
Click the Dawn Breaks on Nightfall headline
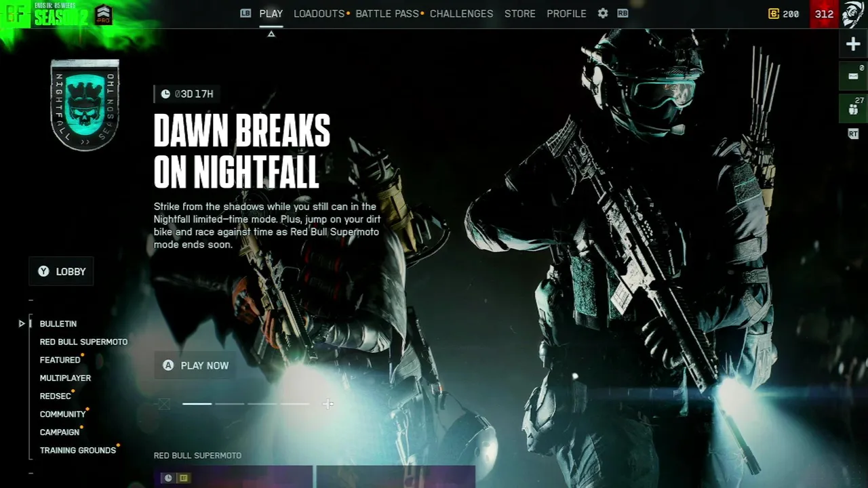242,150
